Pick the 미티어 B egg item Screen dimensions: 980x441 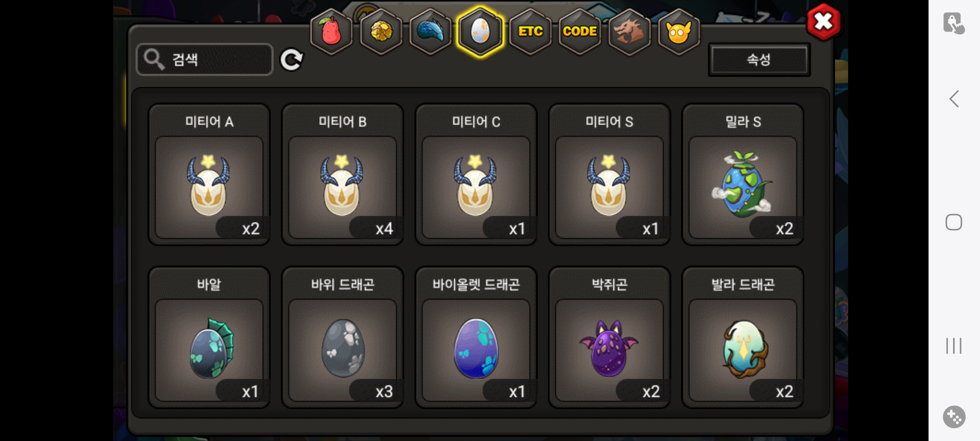(342, 174)
